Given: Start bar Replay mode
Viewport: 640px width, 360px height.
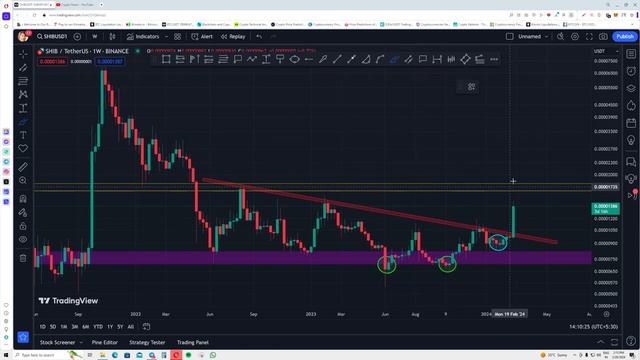Looking at the screenshot, I should click(233, 37).
